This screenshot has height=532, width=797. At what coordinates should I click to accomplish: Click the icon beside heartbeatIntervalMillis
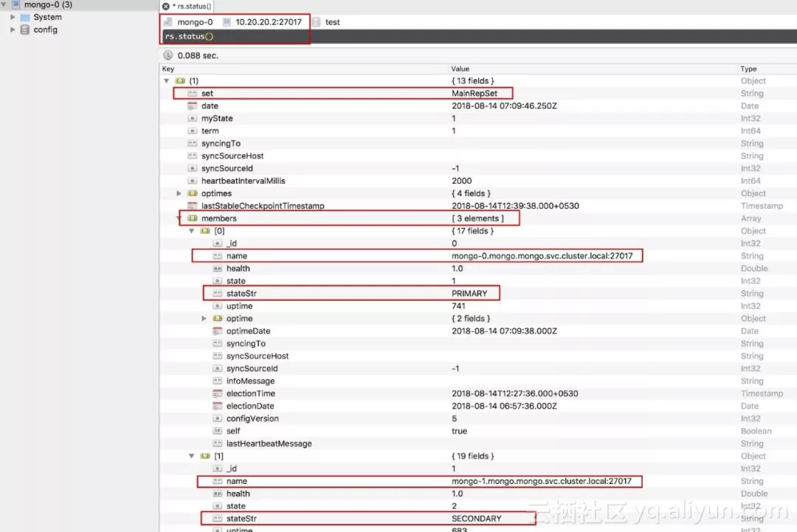192,180
